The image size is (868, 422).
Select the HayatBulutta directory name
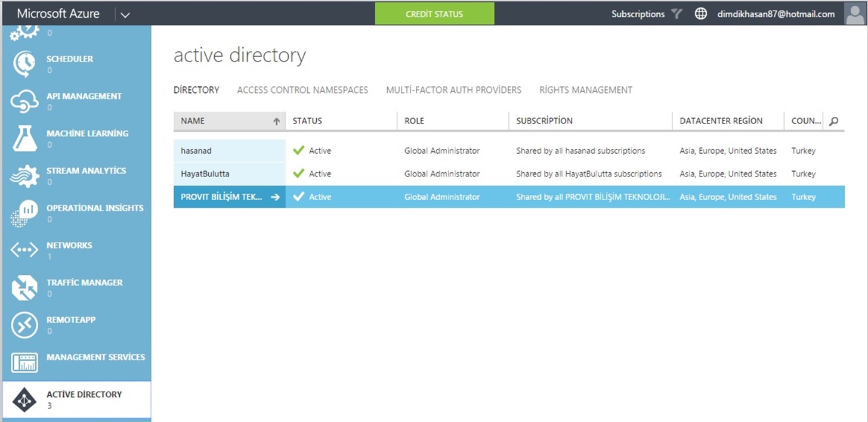click(x=205, y=174)
